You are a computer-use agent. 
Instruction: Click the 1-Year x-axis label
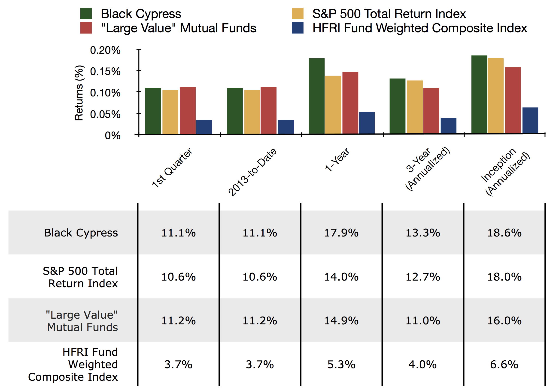pos(337,159)
